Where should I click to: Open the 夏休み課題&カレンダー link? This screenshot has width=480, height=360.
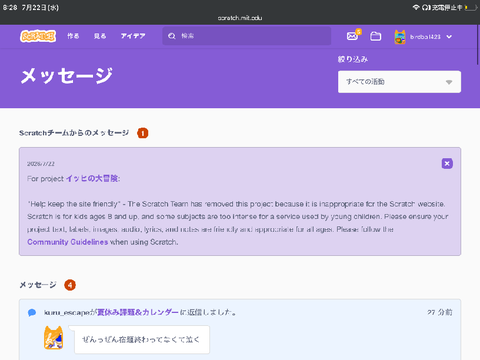coord(138,312)
